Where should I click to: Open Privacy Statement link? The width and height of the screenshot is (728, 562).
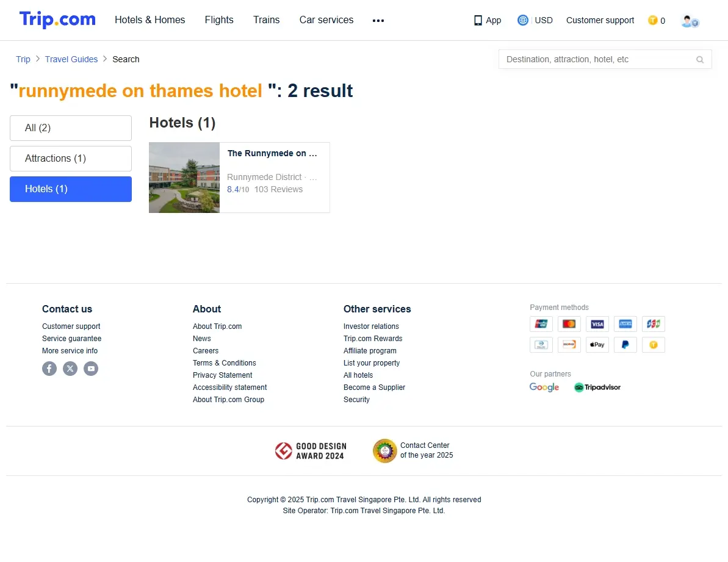pyautogui.click(x=222, y=375)
